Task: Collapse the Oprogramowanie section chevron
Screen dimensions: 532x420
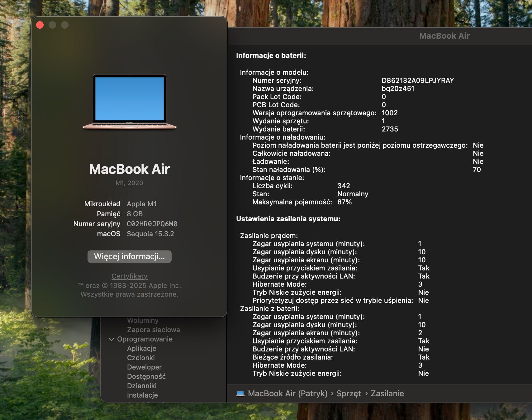Action: pos(112,339)
